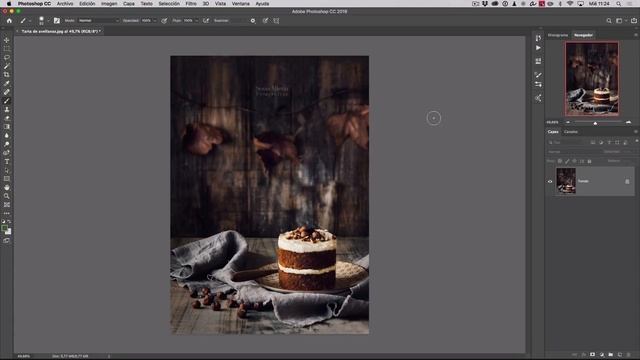The height and width of the screenshot is (360, 640).
Task: Switch to the Histograma tab
Action: (558, 35)
